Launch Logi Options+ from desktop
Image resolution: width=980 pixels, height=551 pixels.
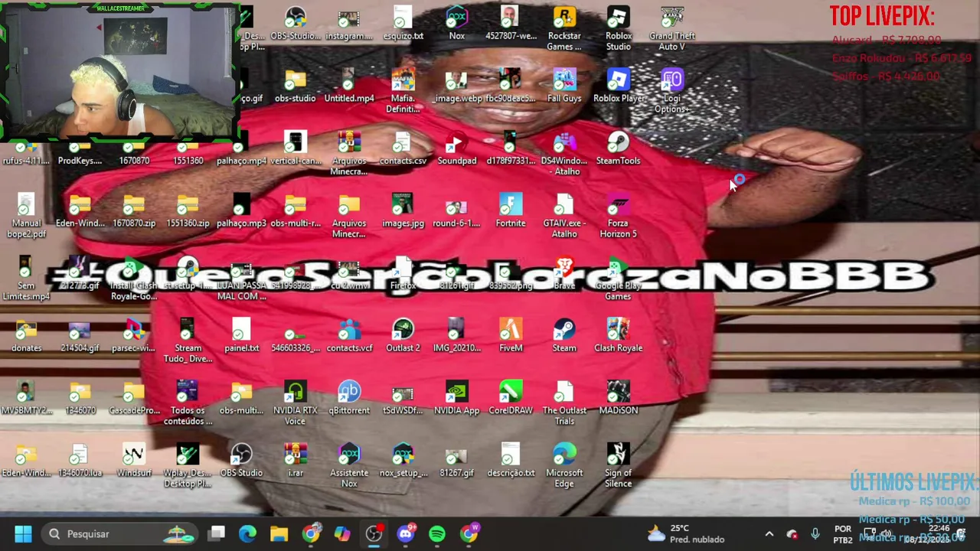pos(672,91)
